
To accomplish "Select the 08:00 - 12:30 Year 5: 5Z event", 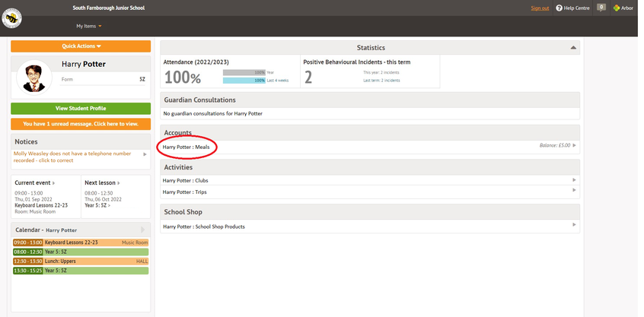I will click(x=81, y=252).
